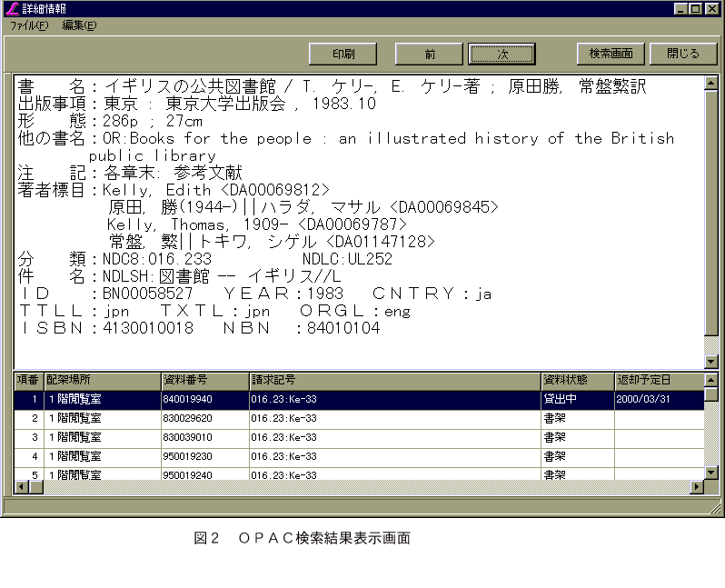The width and height of the screenshot is (725, 588).
Task: Click horizontal scrollbar right arrow
Action: coord(696,487)
